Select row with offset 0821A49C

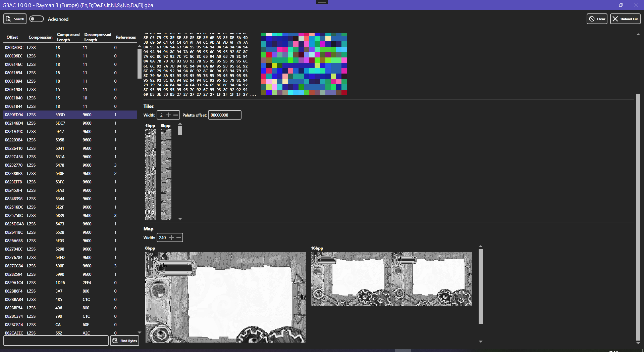pos(70,132)
